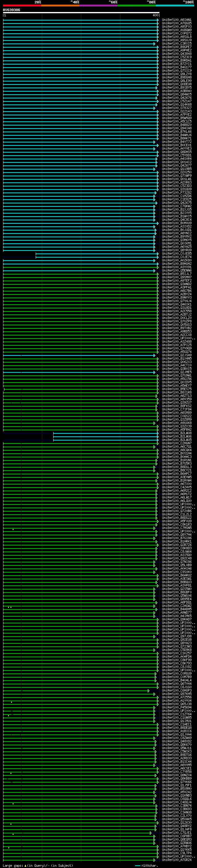Select hit label UniRef100_Q7U9W1
Screen dimensions: 197x868
(177, 375)
